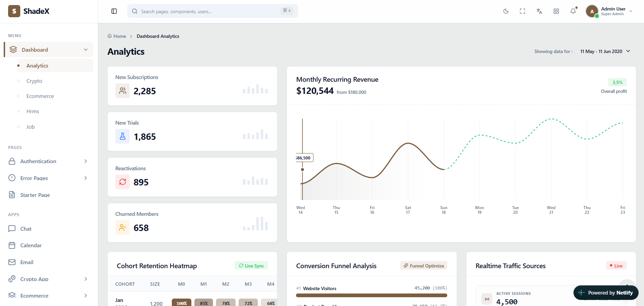Click the Crypto App coins icon
644x306 pixels.
pyautogui.click(x=12, y=279)
